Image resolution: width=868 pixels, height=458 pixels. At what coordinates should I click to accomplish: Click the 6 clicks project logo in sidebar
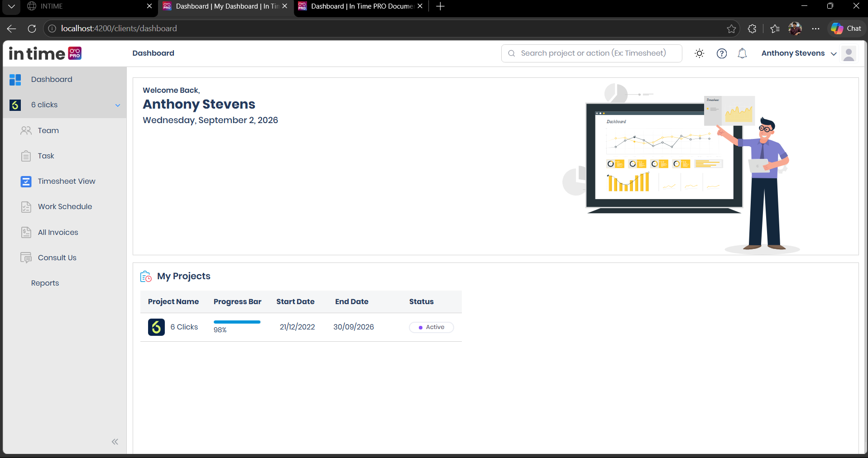pos(15,105)
